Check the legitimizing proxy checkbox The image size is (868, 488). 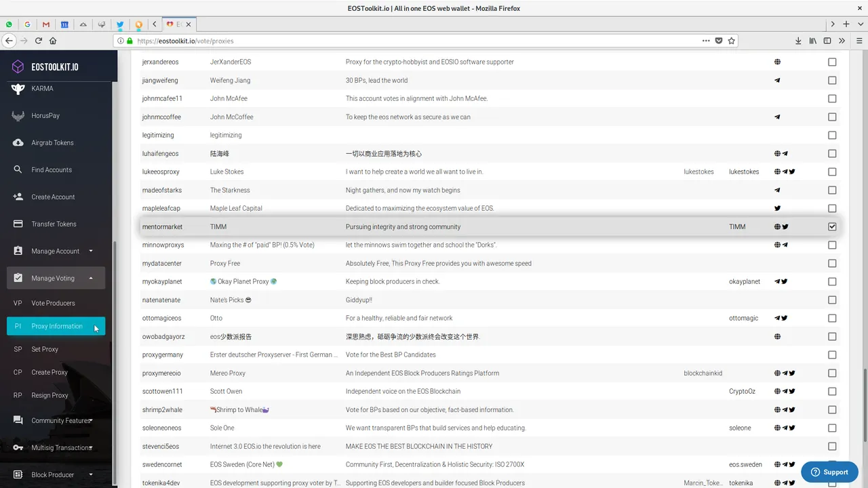point(832,135)
